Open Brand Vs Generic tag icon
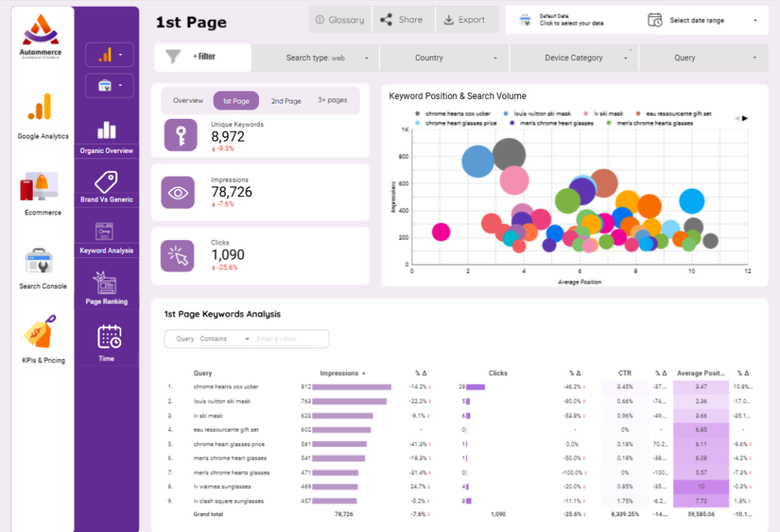This screenshot has height=532, width=780. (107, 182)
